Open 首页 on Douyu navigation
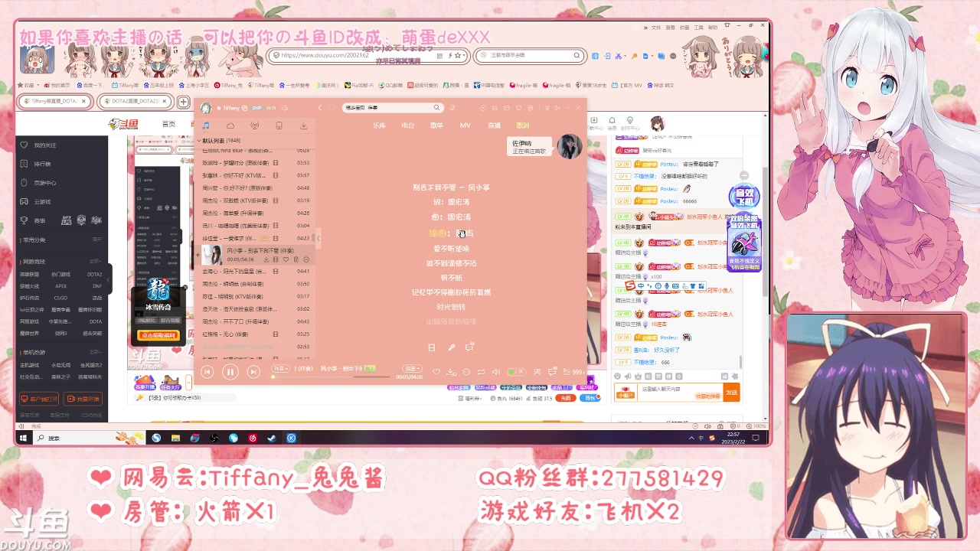The width and height of the screenshot is (980, 551). point(168,124)
